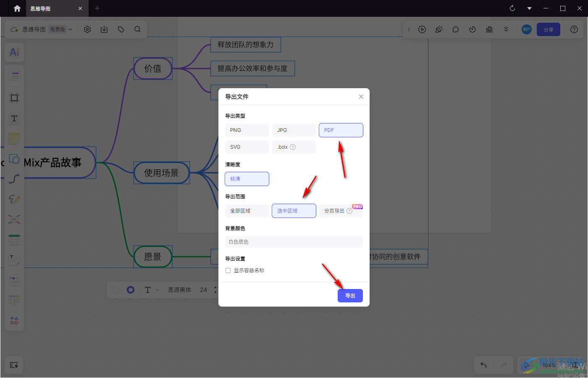Select the 价值 mind map node
Image resolution: width=588 pixels, height=378 pixels.
(x=153, y=68)
